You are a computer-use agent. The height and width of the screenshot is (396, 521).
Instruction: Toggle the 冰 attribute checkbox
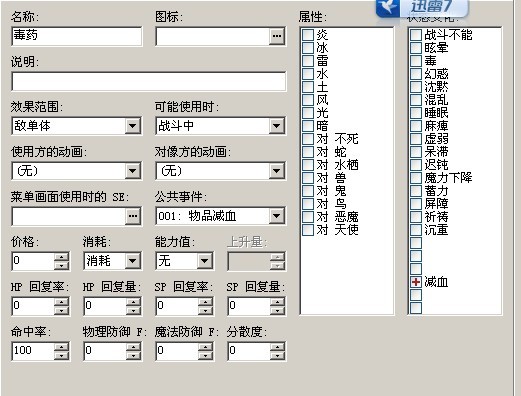pos(308,48)
